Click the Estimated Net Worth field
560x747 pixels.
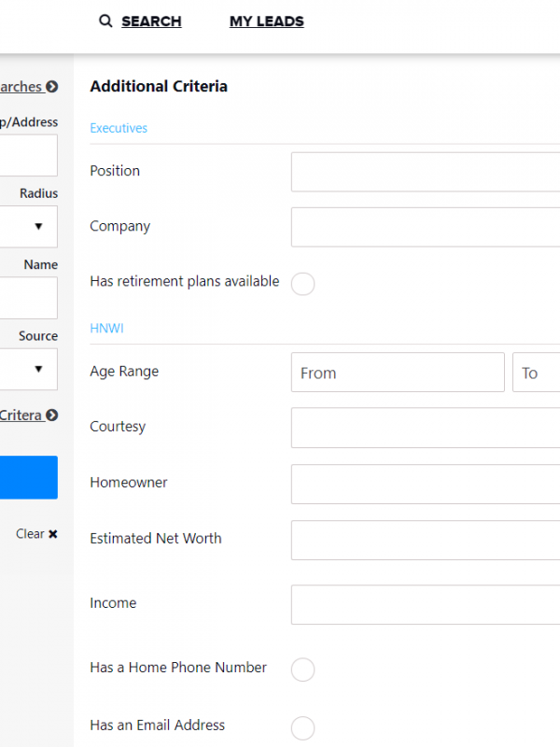coord(425,540)
